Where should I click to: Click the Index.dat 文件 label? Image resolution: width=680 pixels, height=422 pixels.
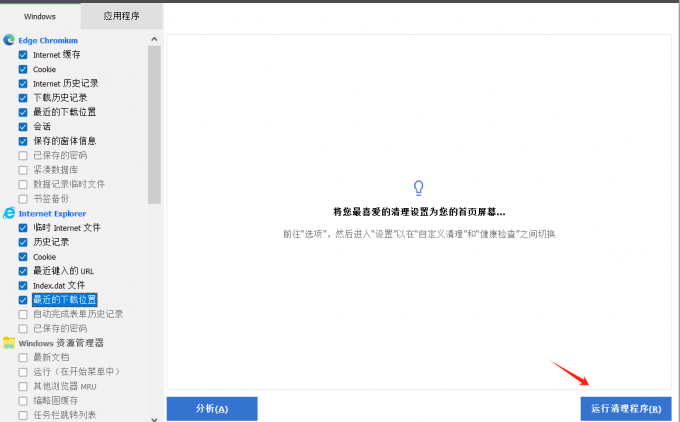[59, 285]
